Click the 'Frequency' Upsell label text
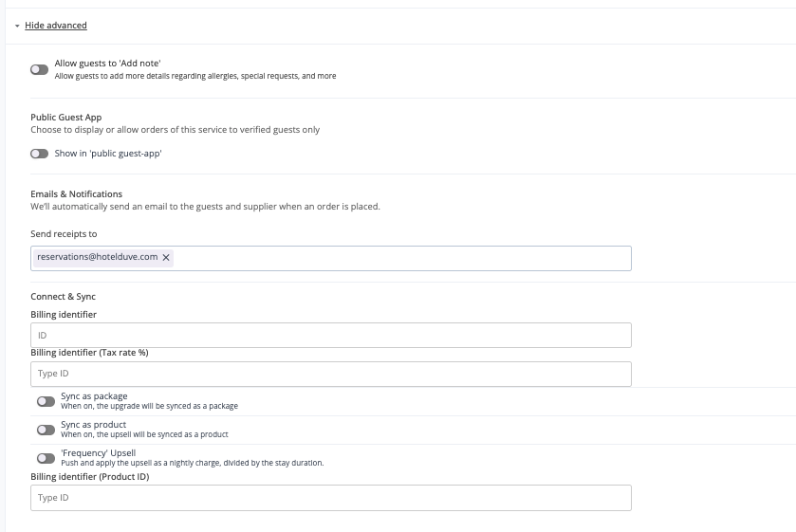 99,452
